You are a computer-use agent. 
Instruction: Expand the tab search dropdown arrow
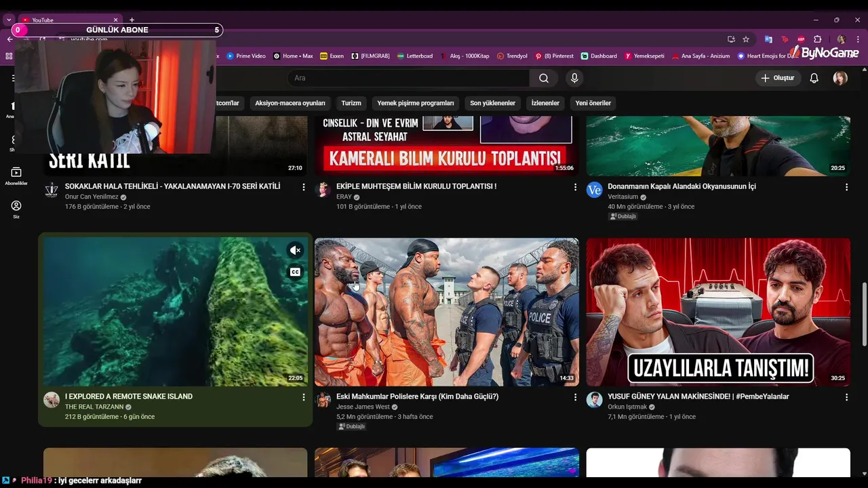(9, 20)
